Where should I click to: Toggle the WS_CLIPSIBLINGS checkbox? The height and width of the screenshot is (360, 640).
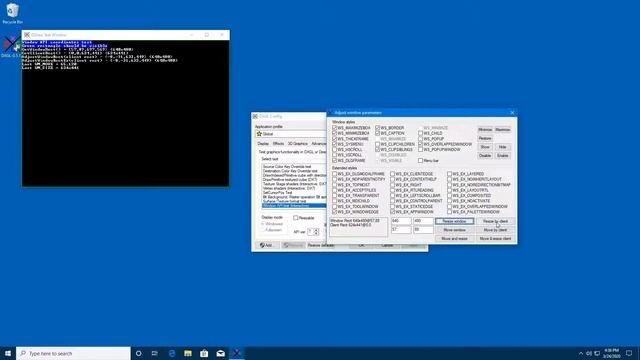click(x=394, y=149)
